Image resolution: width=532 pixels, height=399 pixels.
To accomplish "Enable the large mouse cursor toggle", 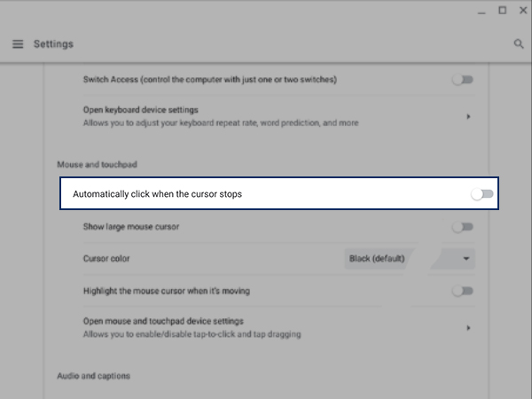I will coord(462,227).
